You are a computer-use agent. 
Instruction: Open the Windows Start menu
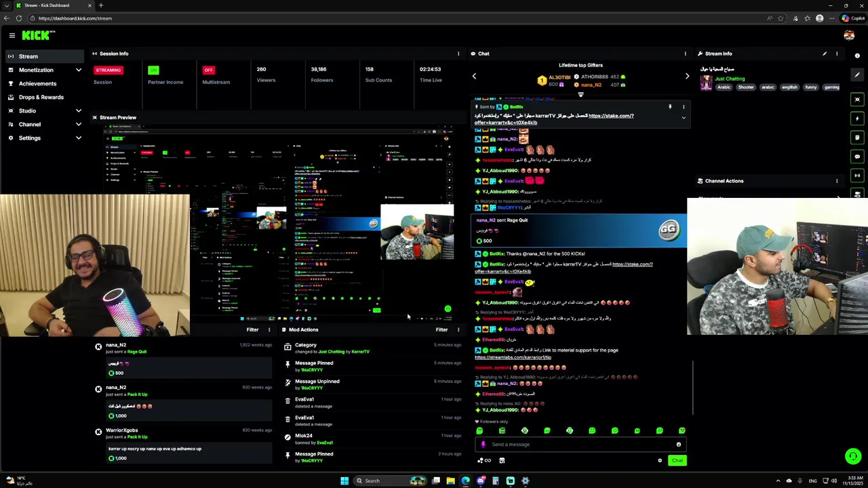pyautogui.click(x=344, y=481)
